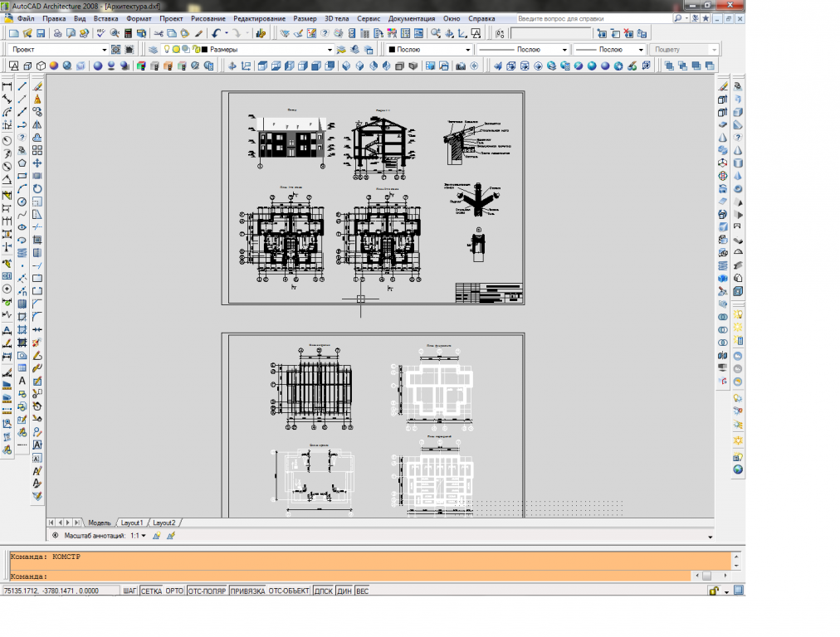Select the Move tool icon
This screenshot has width=840, height=637.
coord(37,163)
